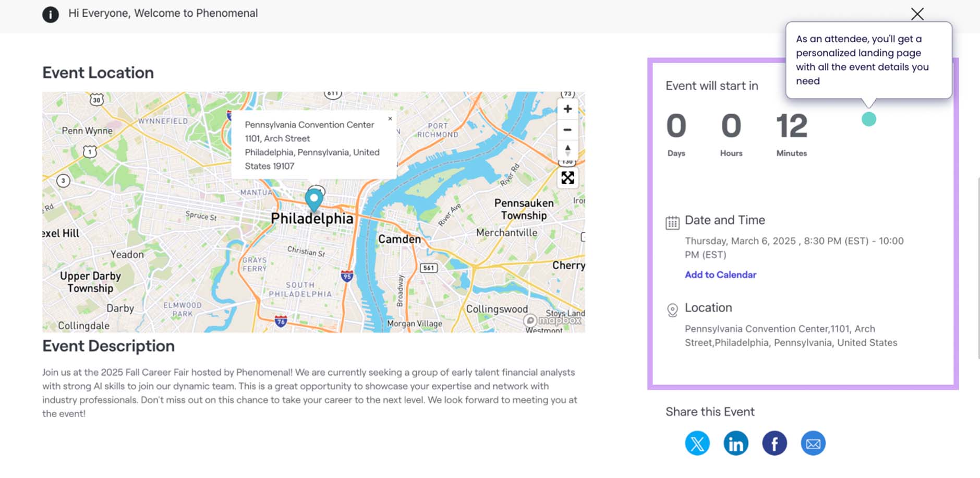The width and height of the screenshot is (980, 478).
Task: Click the Collingswood label on map
Action: (x=497, y=309)
